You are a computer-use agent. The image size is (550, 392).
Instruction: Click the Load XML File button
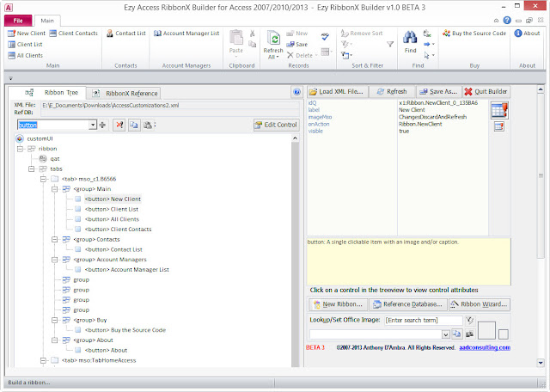pyautogui.click(x=338, y=92)
